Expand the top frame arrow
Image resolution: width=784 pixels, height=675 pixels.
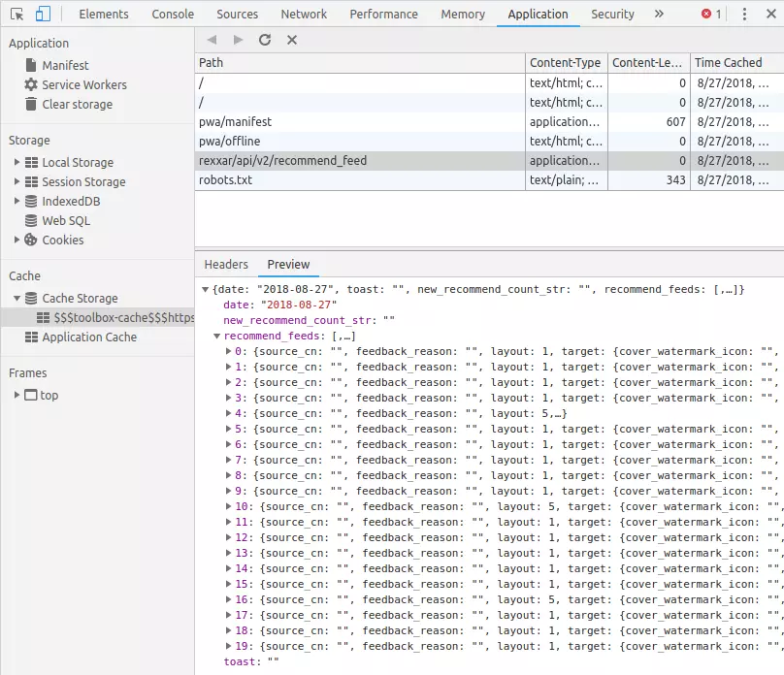pos(16,395)
